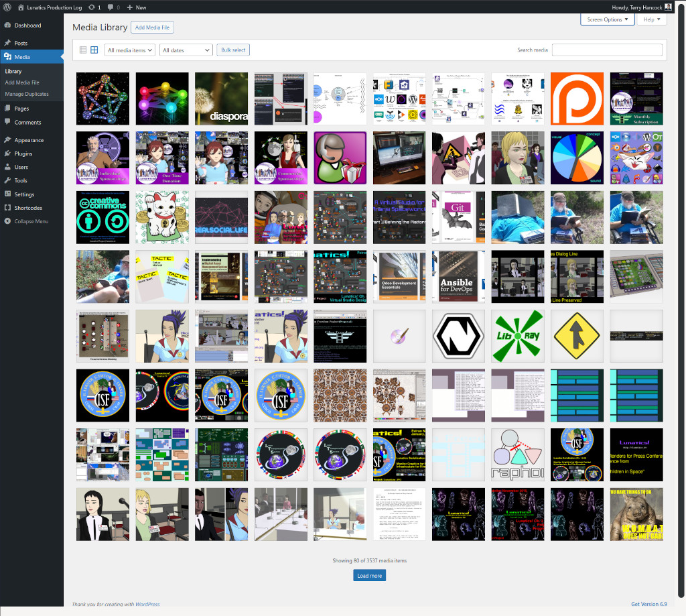
Task: Open the All dates filter dropdown
Action: 186,50
